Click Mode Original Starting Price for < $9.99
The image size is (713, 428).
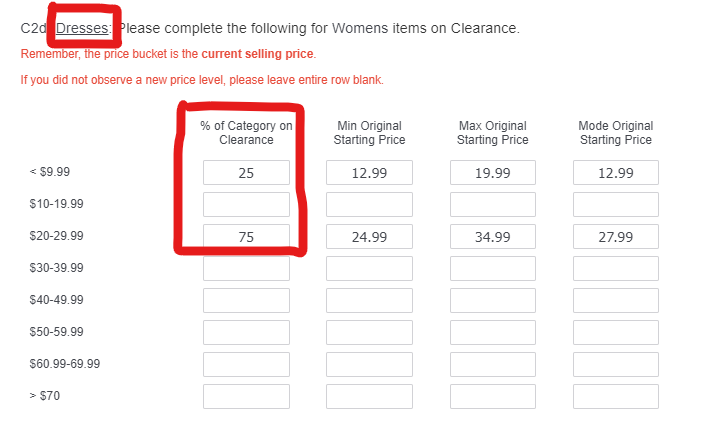pyautogui.click(x=616, y=173)
